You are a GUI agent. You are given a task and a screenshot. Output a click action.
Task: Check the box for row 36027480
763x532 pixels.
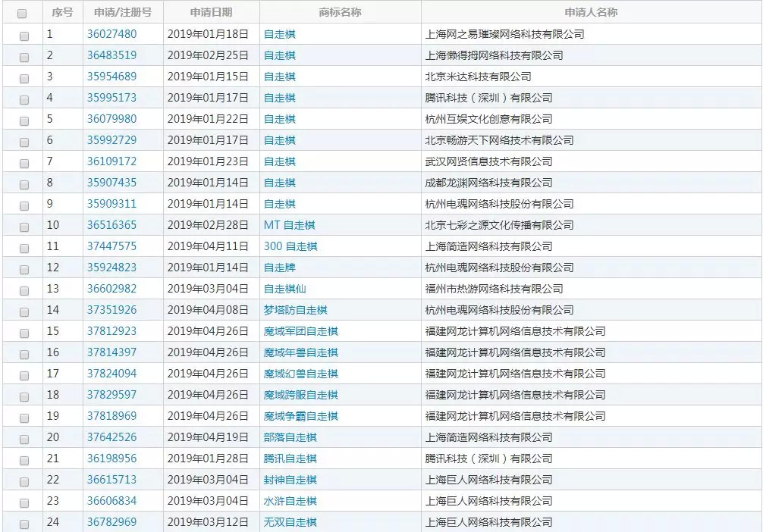pos(24,36)
